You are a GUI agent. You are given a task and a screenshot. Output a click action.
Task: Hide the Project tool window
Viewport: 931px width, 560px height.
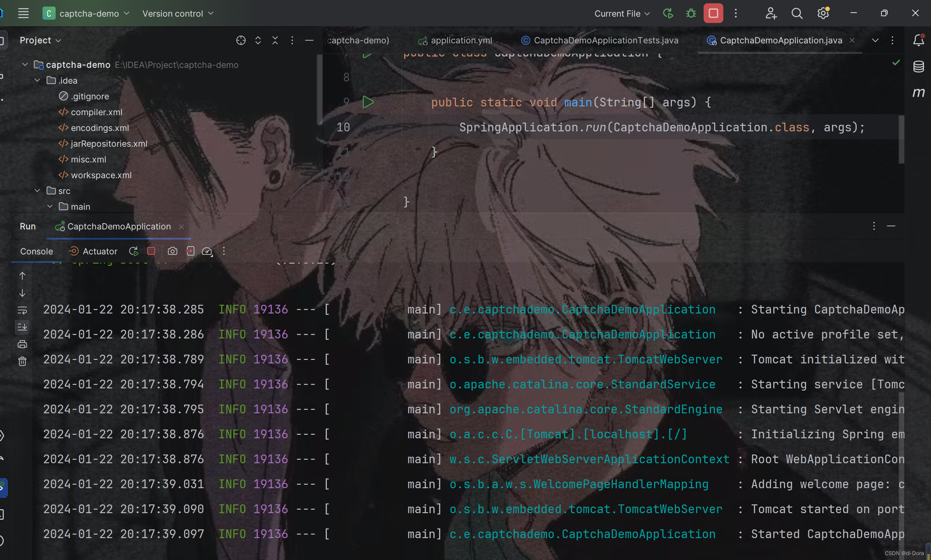[x=309, y=40]
